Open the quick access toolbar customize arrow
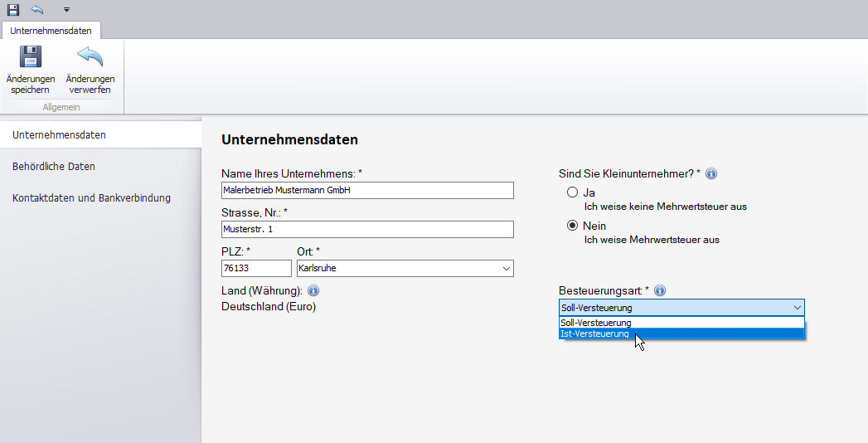 click(66, 10)
